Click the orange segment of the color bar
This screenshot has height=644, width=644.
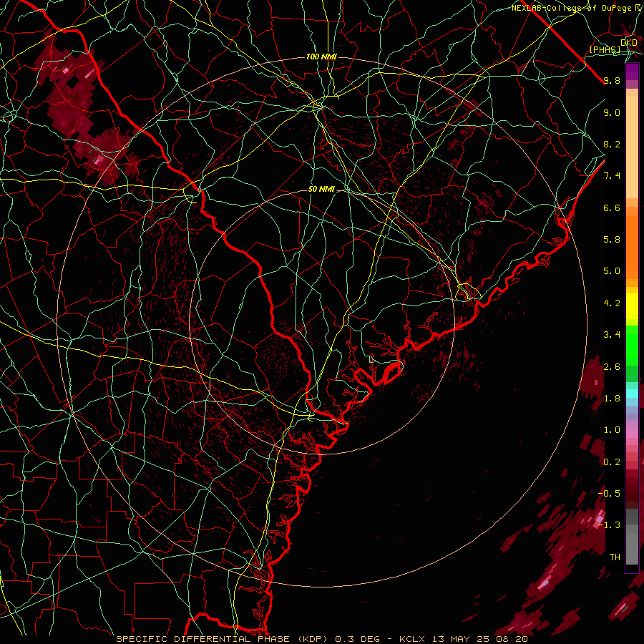(632, 247)
